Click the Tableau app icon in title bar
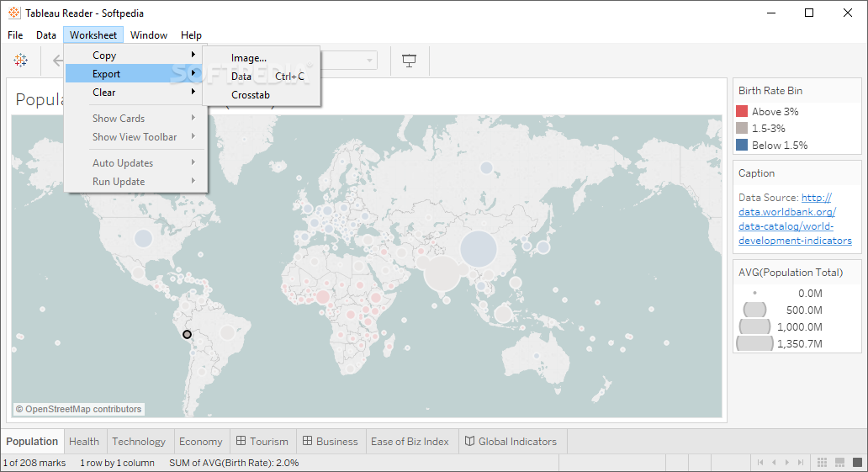Viewport: 868px width, 472px height. click(13, 13)
